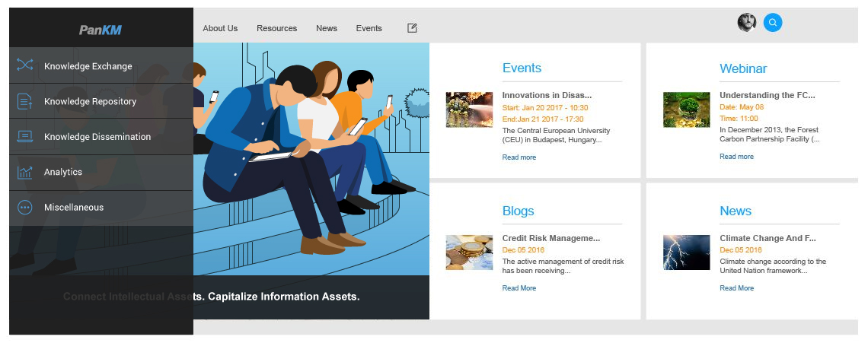This screenshot has width=868, height=343.
Task: Click the Analytics chart icon
Action: pos(25,172)
